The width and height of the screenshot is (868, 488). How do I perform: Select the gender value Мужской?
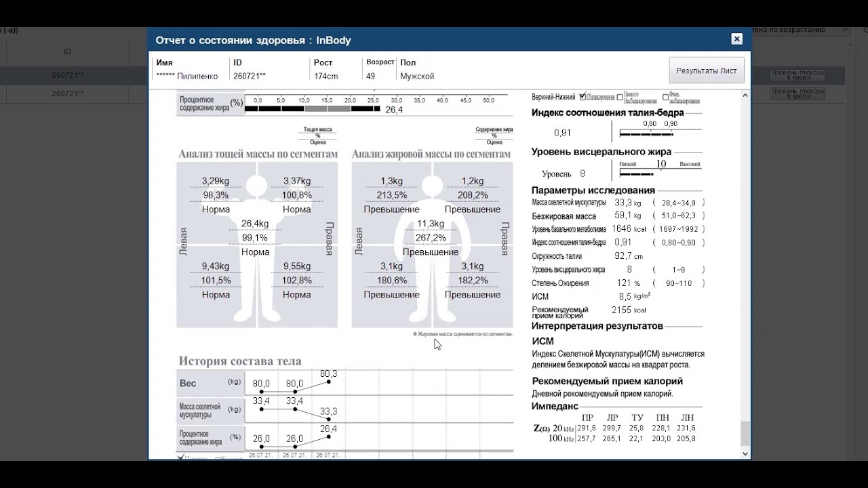417,77
